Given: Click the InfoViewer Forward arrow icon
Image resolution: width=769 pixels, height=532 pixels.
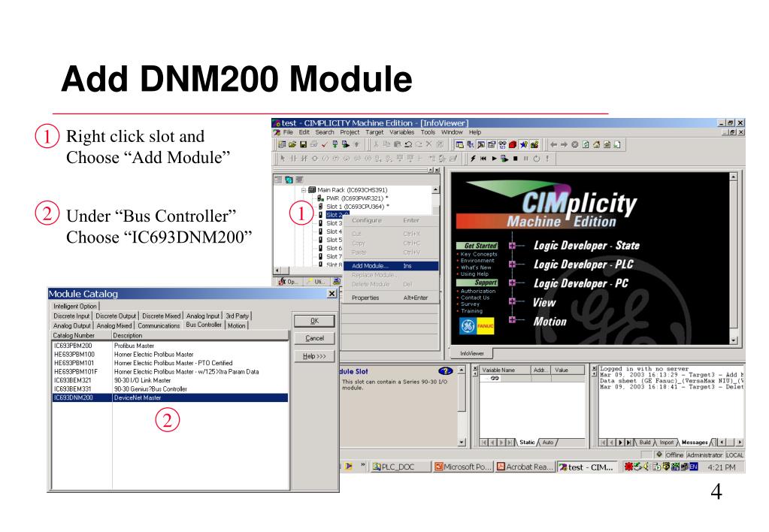Looking at the screenshot, I should tap(564, 144).
